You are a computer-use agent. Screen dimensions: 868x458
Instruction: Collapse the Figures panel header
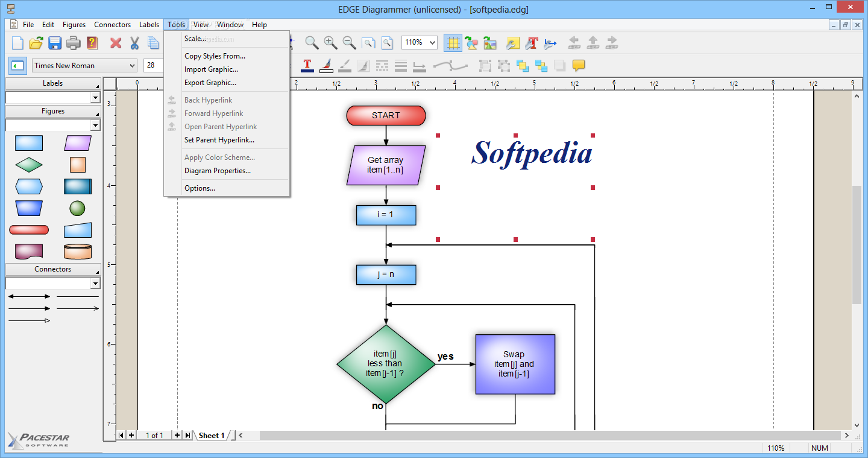pyautogui.click(x=53, y=111)
